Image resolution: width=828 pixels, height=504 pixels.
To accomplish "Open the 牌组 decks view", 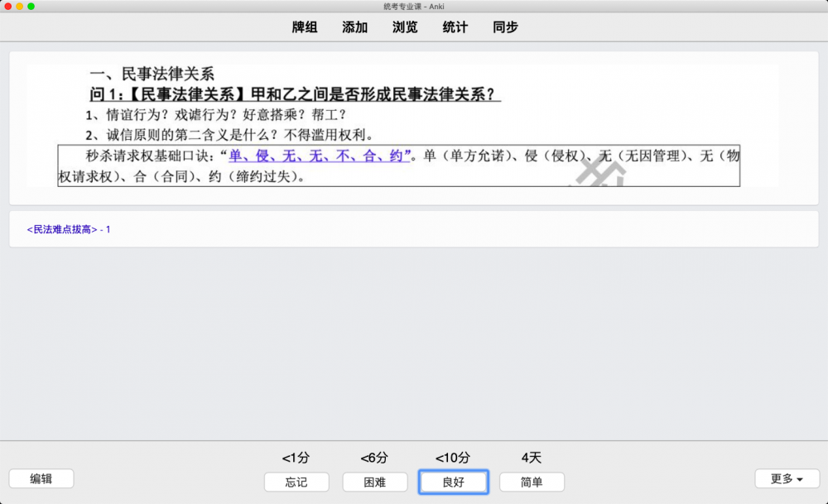I will point(305,27).
